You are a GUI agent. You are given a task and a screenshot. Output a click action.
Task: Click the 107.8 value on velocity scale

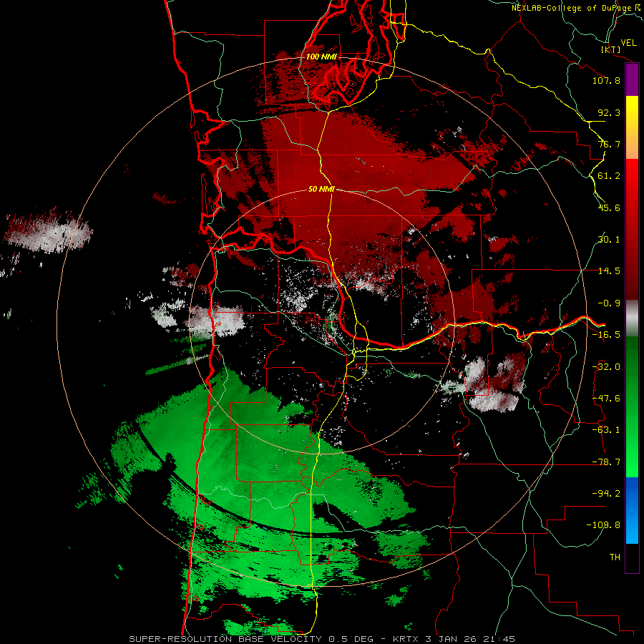click(x=606, y=80)
